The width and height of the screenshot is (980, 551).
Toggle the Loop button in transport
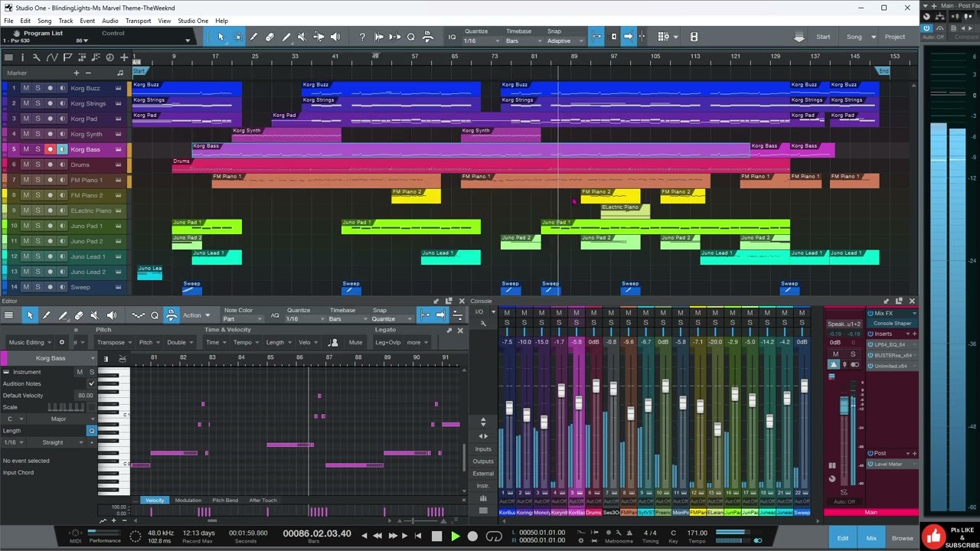(x=494, y=537)
